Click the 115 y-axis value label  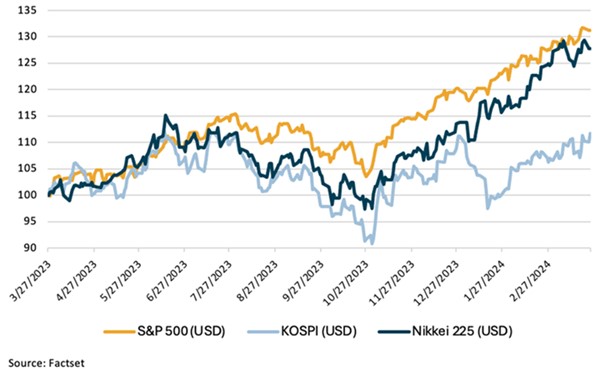(27, 116)
